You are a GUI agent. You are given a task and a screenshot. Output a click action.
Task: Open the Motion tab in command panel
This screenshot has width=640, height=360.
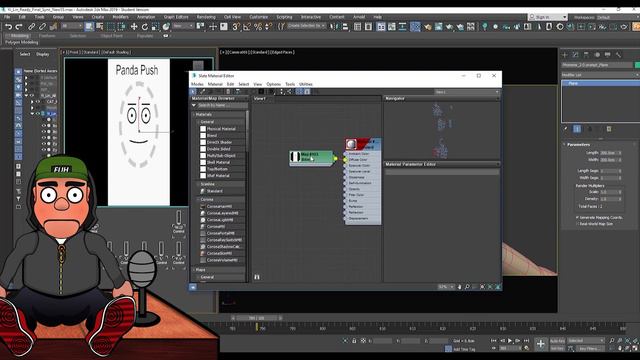pyautogui.click(x=597, y=55)
